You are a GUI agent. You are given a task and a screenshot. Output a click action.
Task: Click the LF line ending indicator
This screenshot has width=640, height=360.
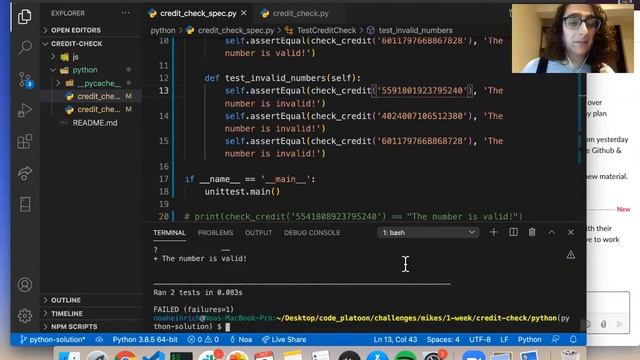pyautogui.click(x=504, y=339)
